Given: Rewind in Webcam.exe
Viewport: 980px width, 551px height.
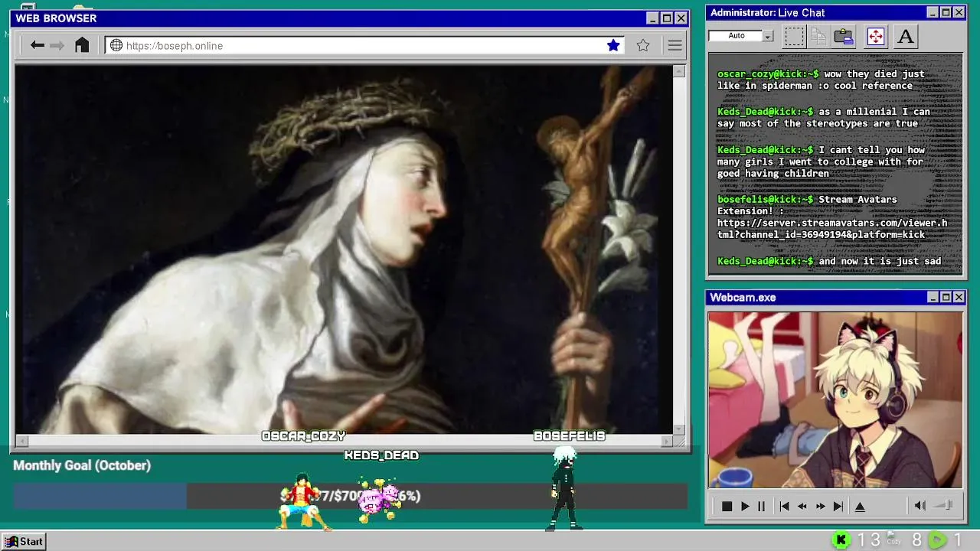Looking at the screenshot, I should point(802,506).
